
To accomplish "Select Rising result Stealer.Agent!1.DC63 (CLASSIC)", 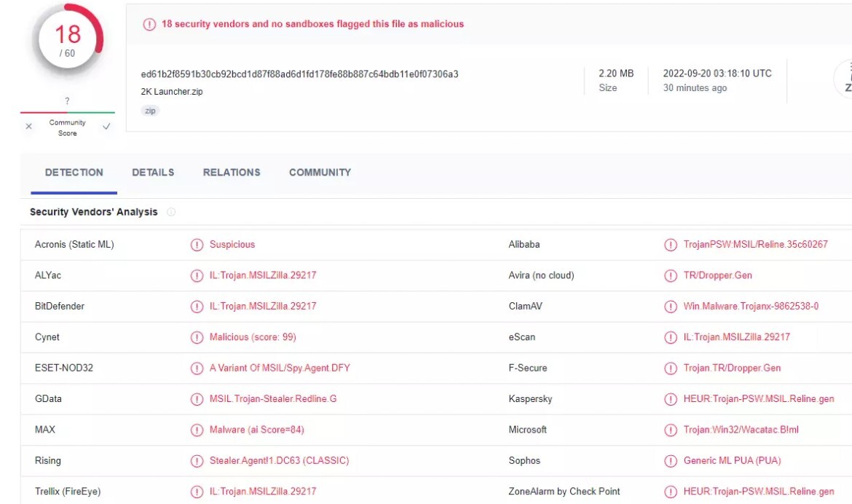I will pyautogui.click(x=280, y=460).
